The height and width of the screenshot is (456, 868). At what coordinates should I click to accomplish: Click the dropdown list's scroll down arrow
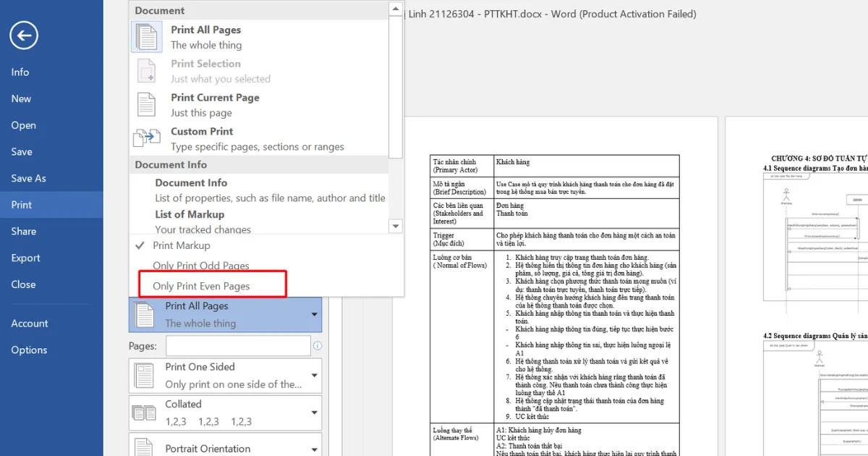[396, 227]
